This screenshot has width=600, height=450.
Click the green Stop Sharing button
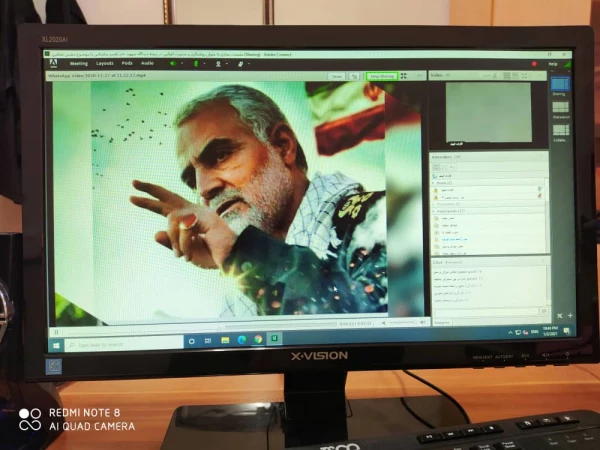381,75
